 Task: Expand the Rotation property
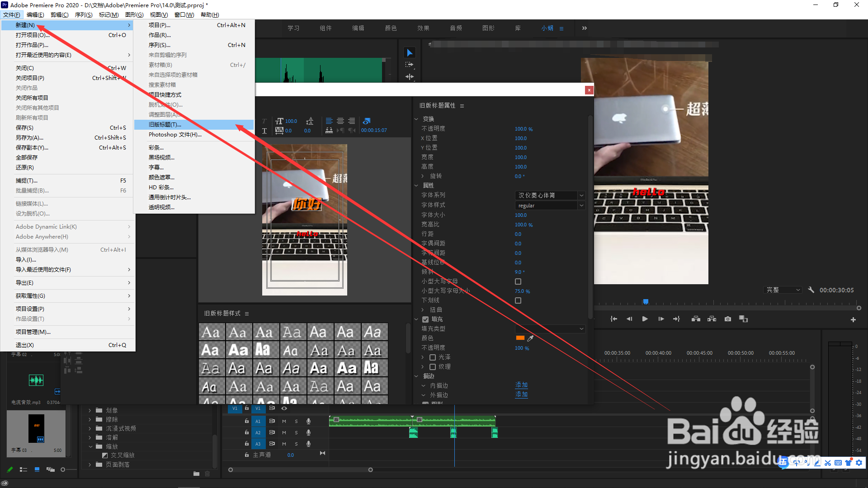pos(423,176)
